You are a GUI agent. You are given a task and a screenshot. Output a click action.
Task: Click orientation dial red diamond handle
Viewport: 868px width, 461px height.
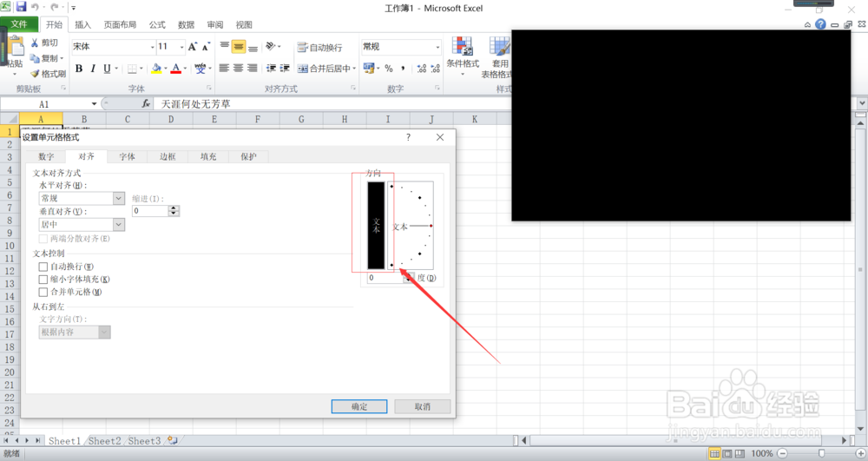[x=431, y=226]
